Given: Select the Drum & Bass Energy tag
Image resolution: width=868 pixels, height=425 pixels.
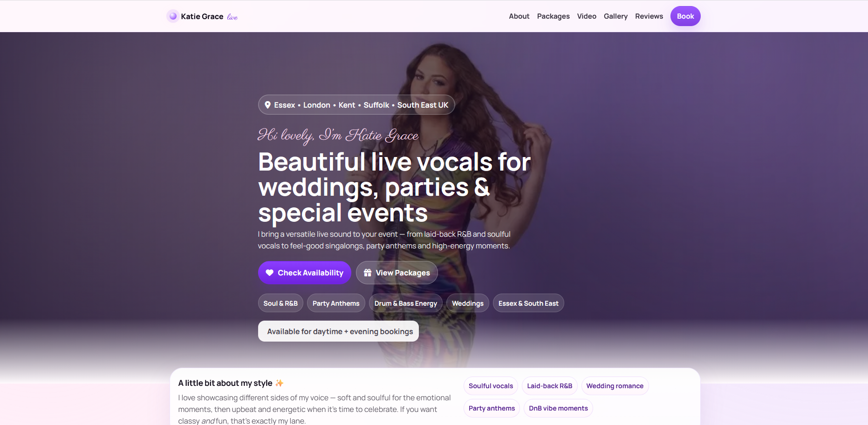Looking at the screenshot, I should tap(406, 303).
